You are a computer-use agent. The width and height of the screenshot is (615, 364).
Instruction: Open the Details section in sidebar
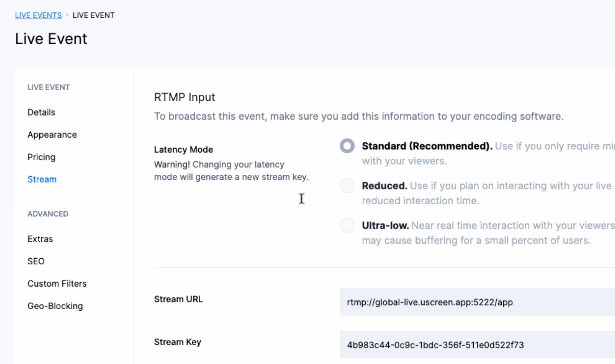[x=41, y=112]
